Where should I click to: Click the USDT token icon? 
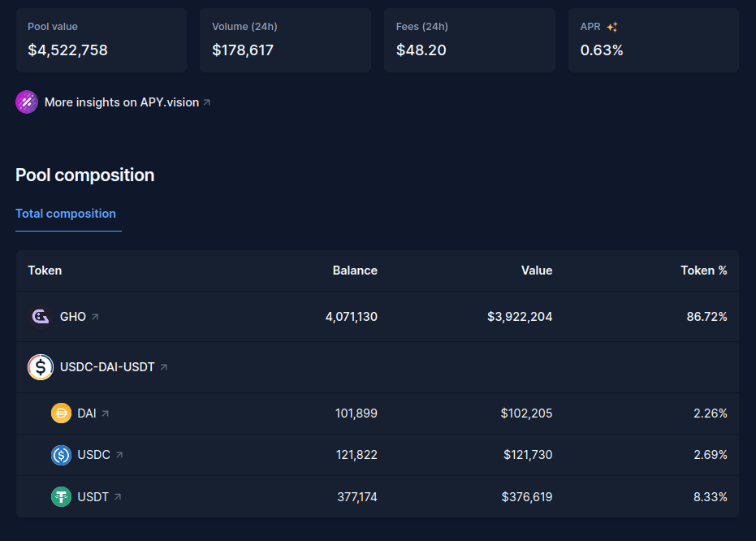62,496
